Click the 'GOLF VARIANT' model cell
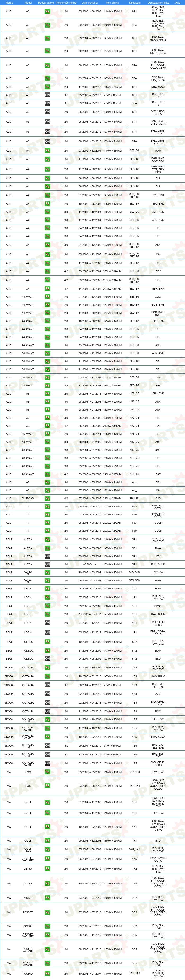The image size is (185, 980). (28, 859)
